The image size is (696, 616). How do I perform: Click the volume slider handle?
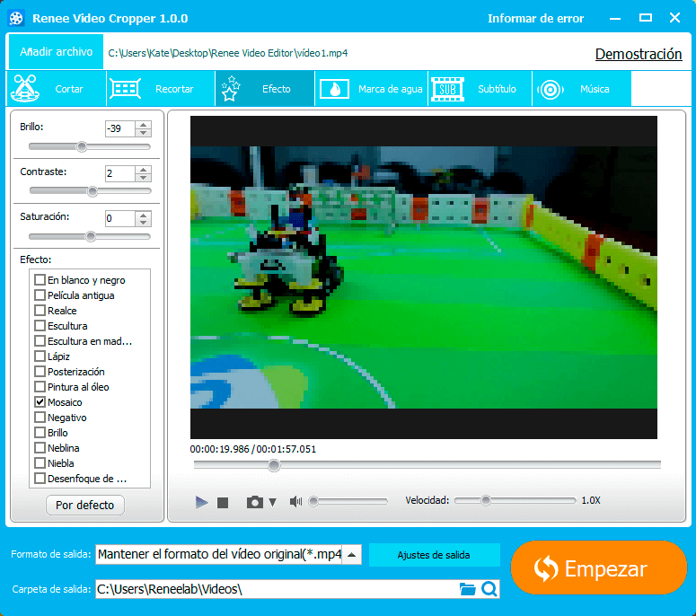tap(313, 501)
